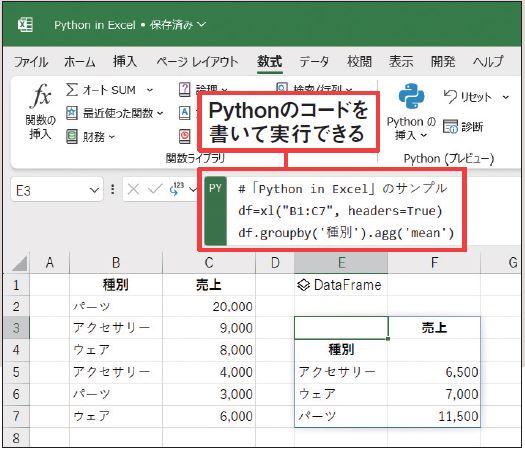Viewport: 525px width, 451px height.
Task: Open the ヘルプ tab
Action: pos(488,62)
